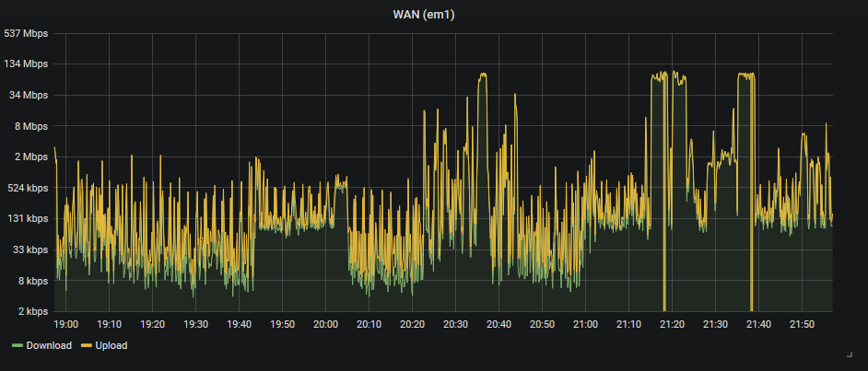868x371 pixels.
Task: Click the 21:20 time axis label
Action: 672,325
